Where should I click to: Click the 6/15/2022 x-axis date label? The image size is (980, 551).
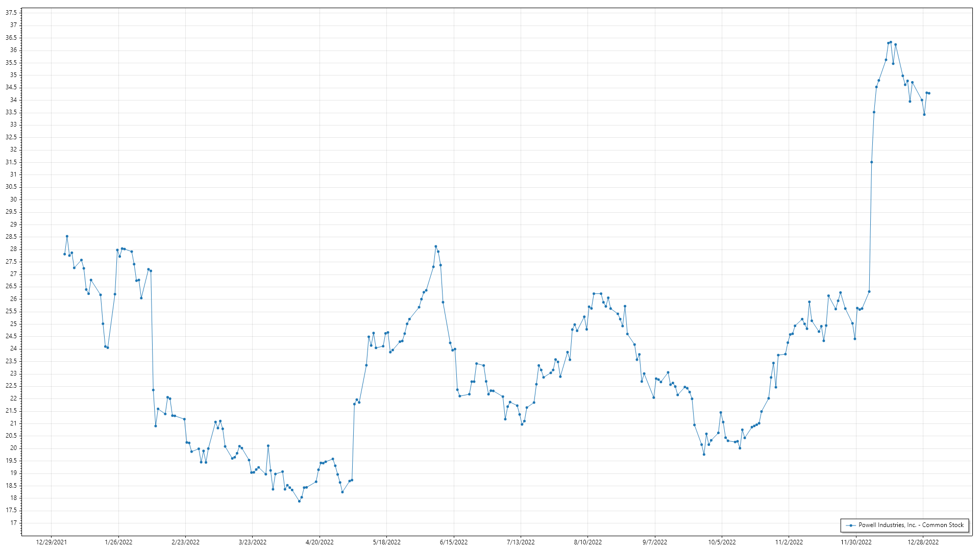pyautogui.click(x=454, y=542)
